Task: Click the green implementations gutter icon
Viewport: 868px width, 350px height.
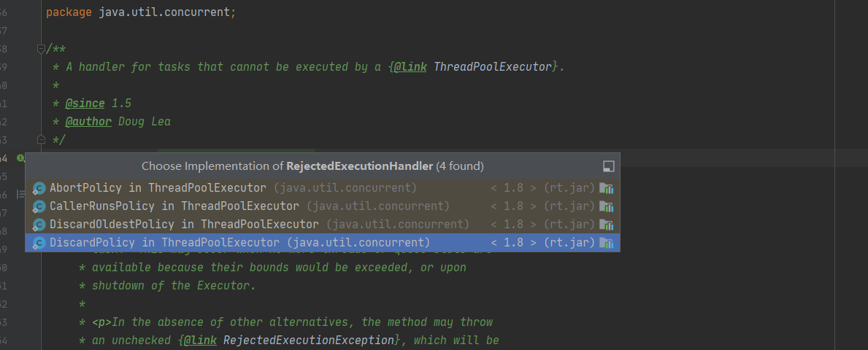Action: (20, 158)
